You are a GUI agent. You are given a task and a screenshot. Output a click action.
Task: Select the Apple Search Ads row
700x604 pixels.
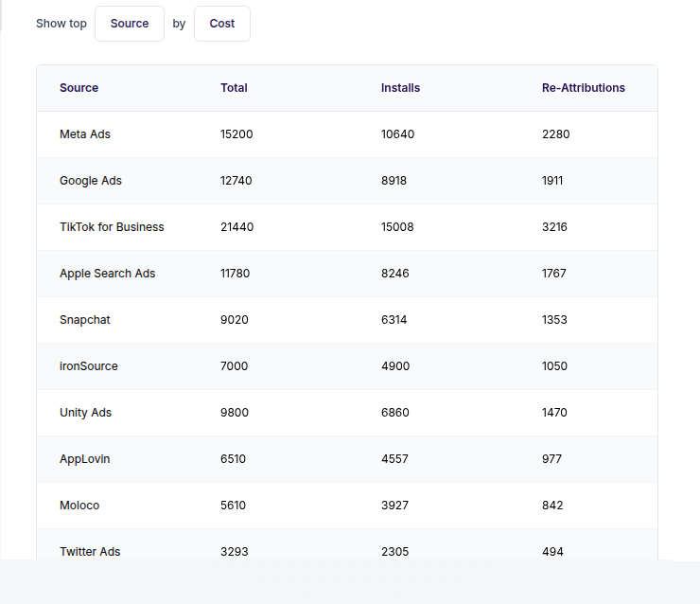(x=347, y=274)
